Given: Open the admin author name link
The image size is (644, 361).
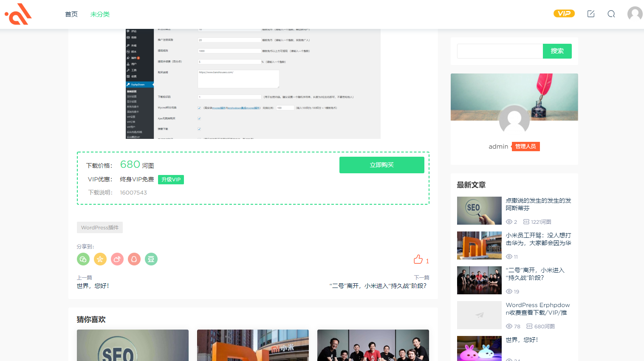Looking at the screenshot, I should tap(498, 147).
